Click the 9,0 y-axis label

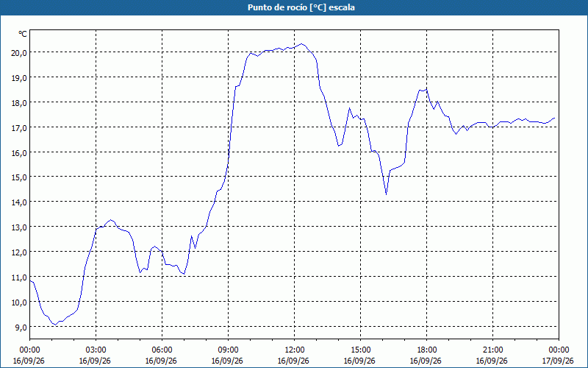click(21, 327)
